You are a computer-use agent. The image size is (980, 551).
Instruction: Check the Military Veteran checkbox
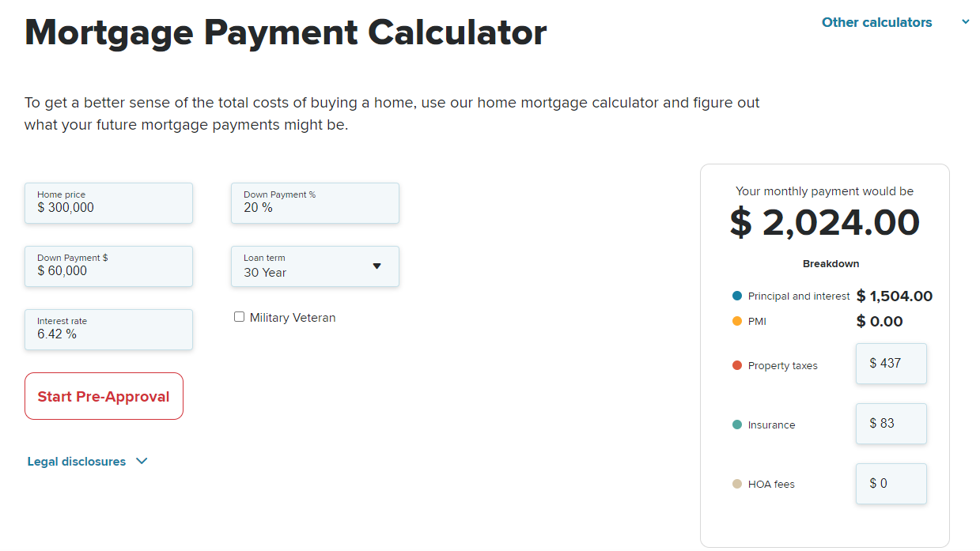pos(240,317)
